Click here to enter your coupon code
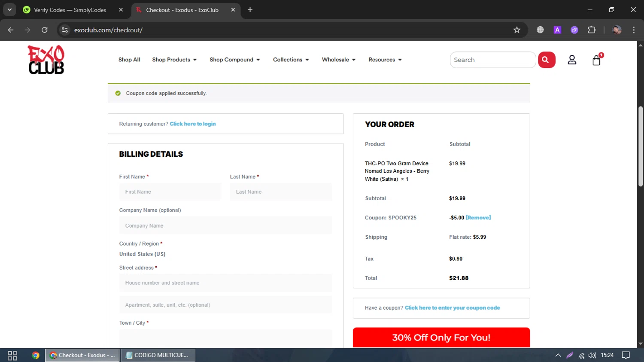644x362 pixels. (452, 308)
